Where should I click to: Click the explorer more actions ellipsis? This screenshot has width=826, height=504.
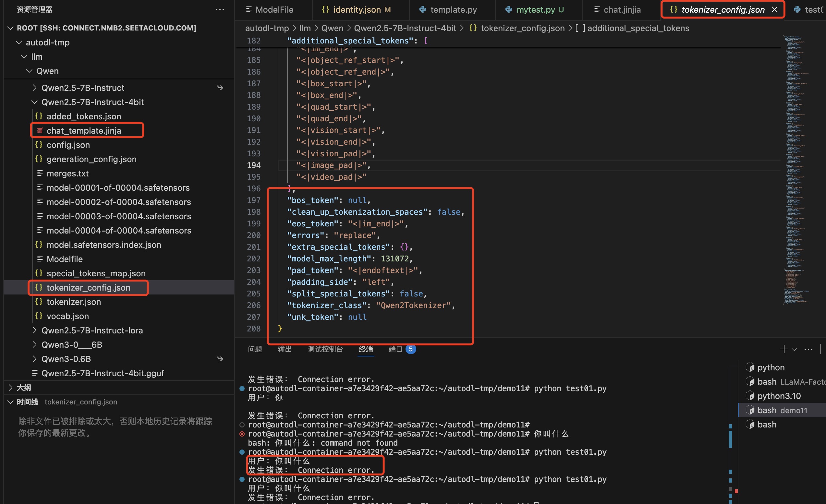(220, 9)
